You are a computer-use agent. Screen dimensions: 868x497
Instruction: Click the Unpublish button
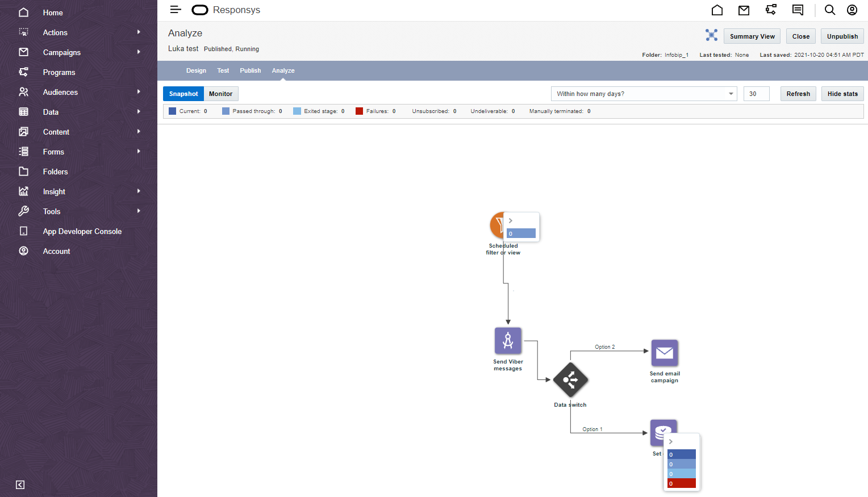[842, 36]
